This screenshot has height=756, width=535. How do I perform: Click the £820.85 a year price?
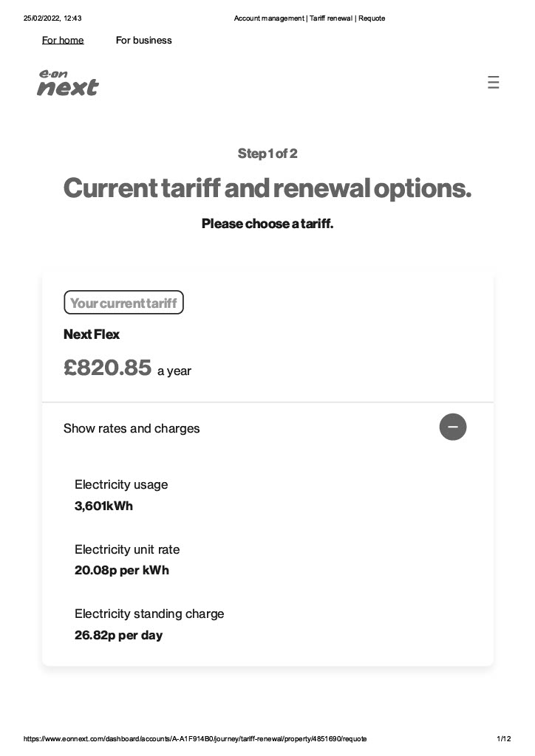(x=127, y=368)
